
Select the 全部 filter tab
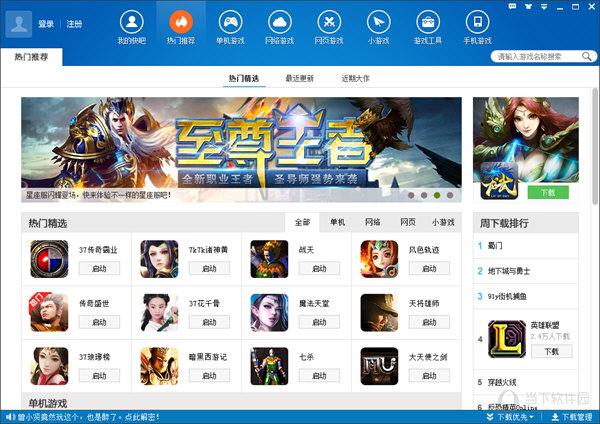pyautogui.click(x=302, y=222)
